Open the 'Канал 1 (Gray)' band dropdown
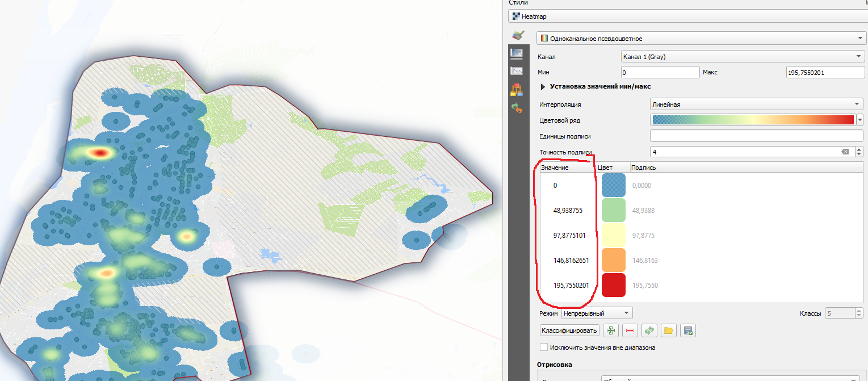The width and height of the screenshot is (868, 381). tap(743, 57)
